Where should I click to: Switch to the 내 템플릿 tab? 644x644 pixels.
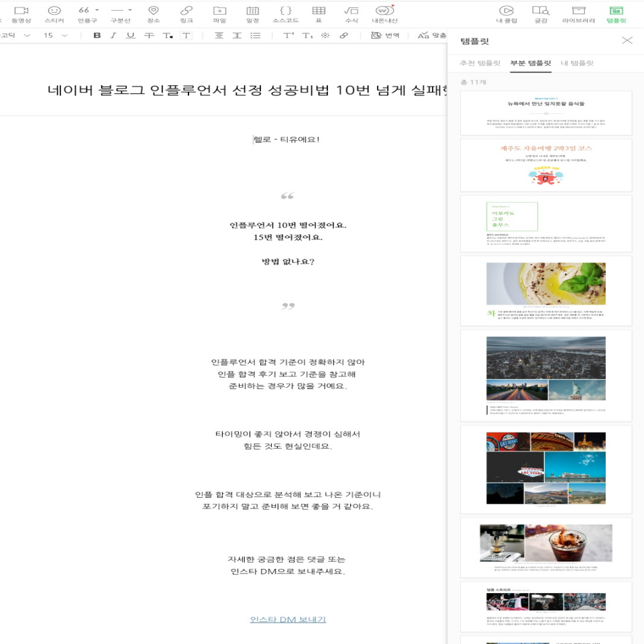tap(577, 63)
